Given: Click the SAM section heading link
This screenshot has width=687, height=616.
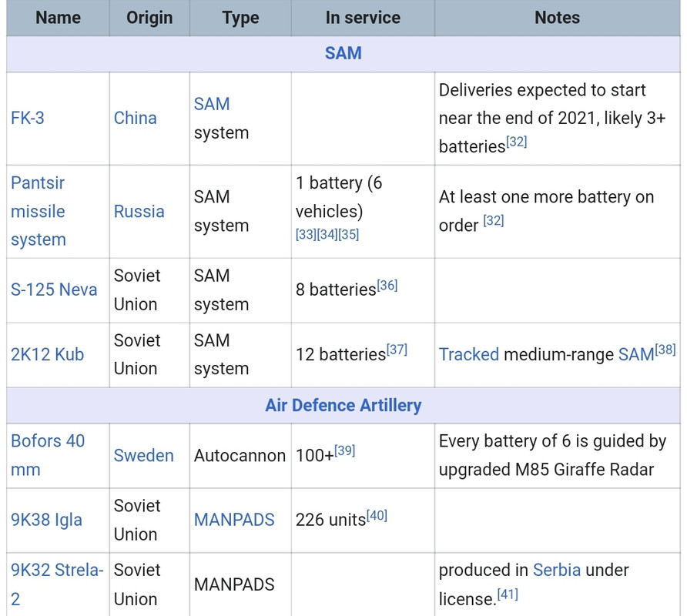Looking at the screenshot, I should click(x=343, y=54).
